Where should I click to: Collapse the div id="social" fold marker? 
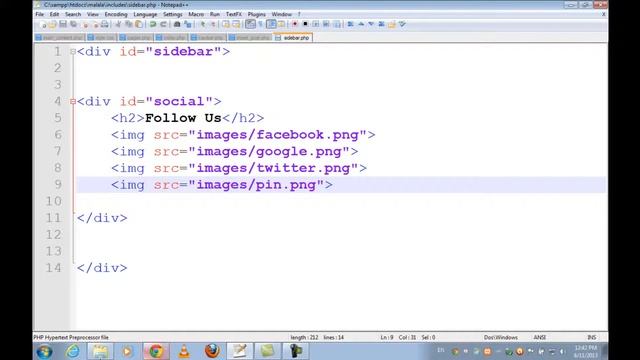click(x=73, y=101)
